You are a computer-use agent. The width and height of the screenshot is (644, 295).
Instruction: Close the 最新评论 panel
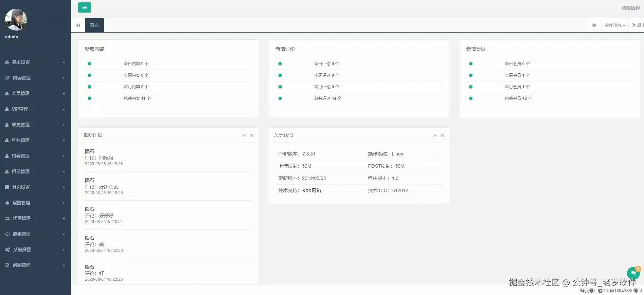coord(252,135)
